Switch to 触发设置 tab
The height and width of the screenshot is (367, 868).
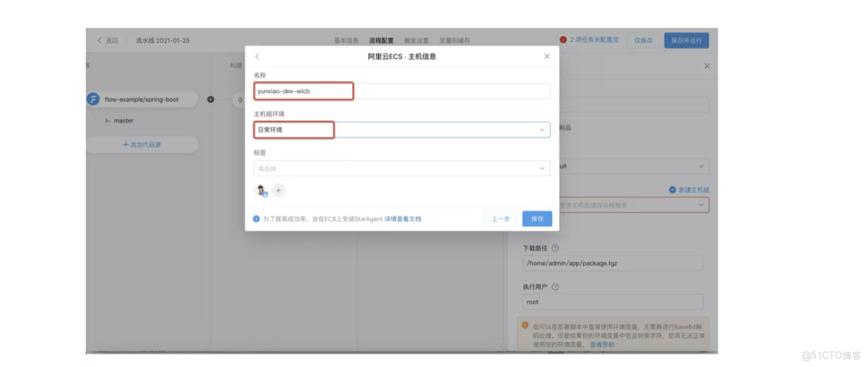coord(416,40)
